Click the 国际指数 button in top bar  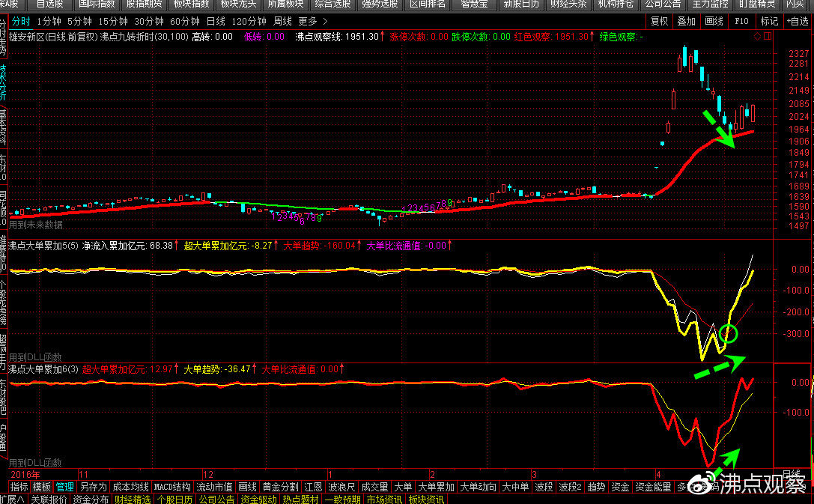tap(97, 4)
